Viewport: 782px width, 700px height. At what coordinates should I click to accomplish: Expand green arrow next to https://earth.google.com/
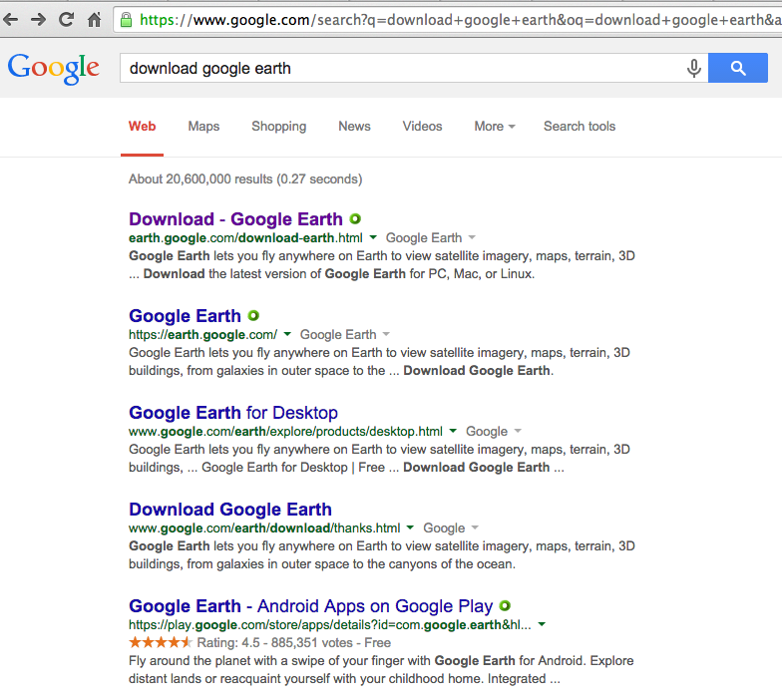pos(287,335)
